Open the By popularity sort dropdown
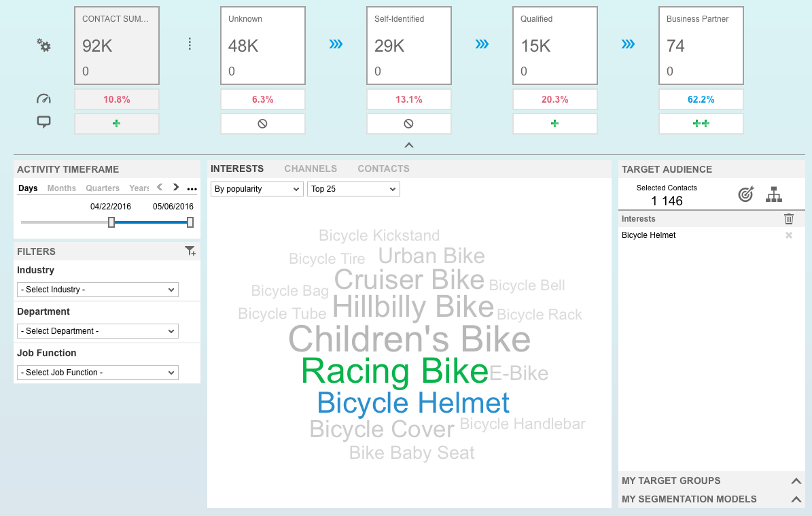 click(257, 189)
